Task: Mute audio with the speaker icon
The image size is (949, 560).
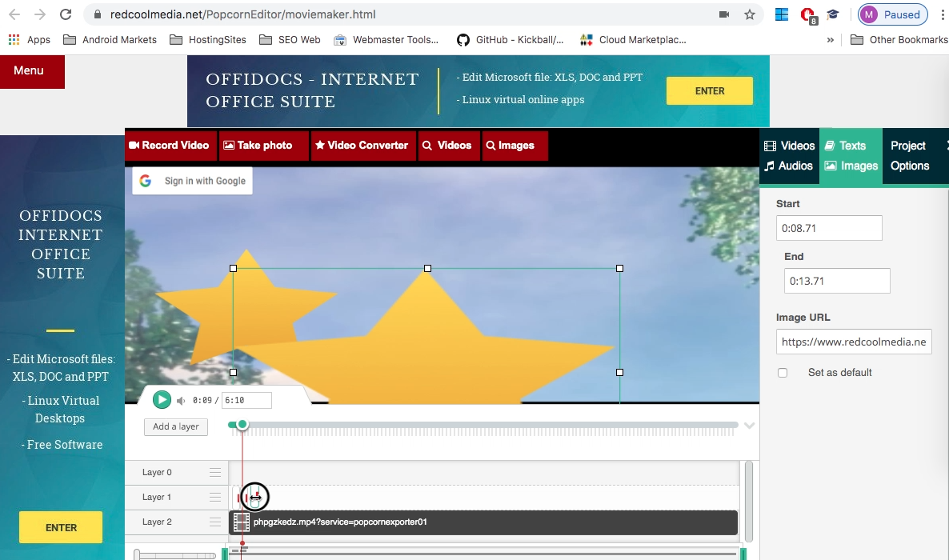Action: click(x=181, y=401)
